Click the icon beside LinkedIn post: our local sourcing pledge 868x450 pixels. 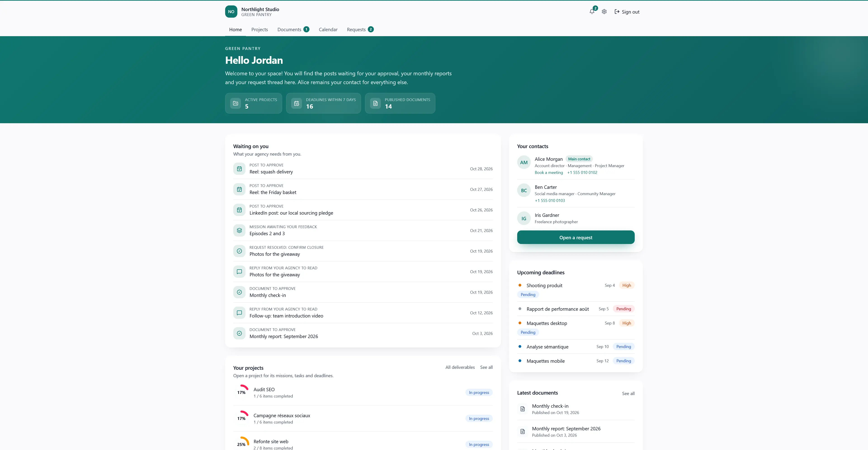click(x=239, y=210)
